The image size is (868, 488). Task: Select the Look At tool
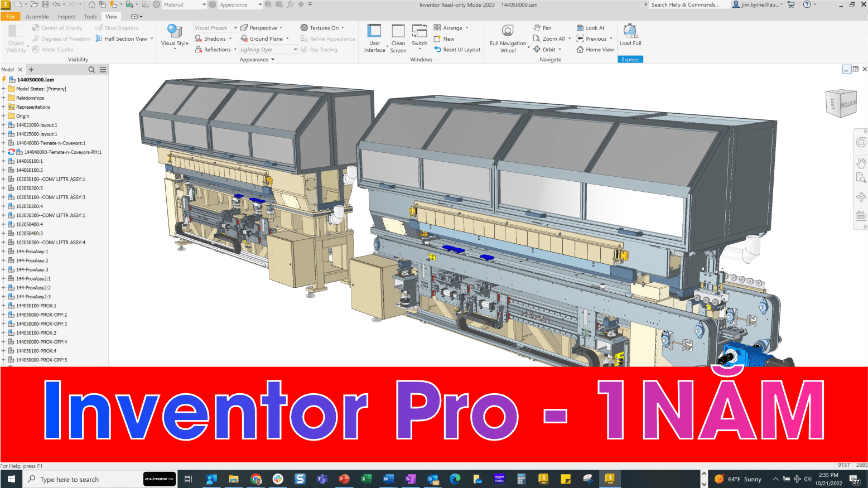(x=590, y=28)
